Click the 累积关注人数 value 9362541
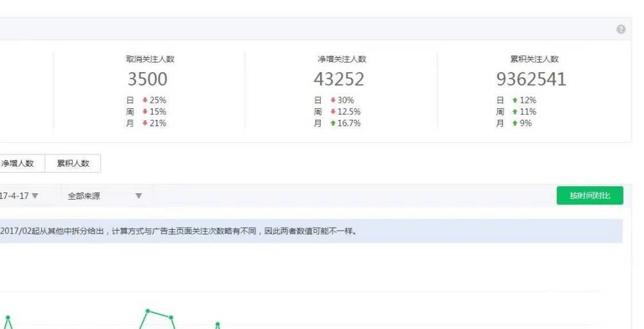 pyautogui.click(x=531, y=79)
